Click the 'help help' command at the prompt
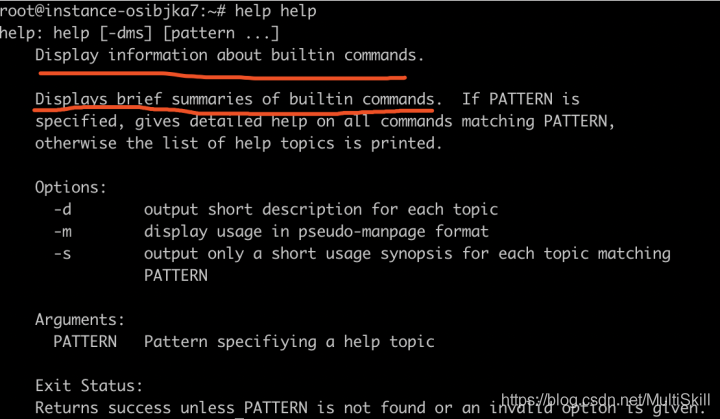The image size is (720, 419). coord(276,11)
